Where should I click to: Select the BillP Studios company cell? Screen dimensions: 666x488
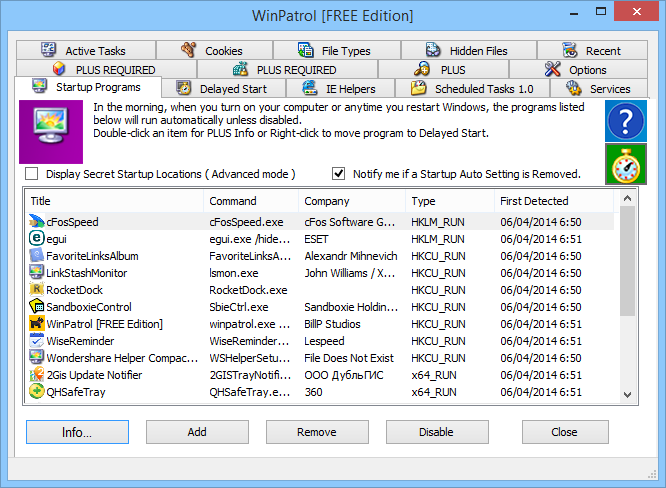click(332, 324)
